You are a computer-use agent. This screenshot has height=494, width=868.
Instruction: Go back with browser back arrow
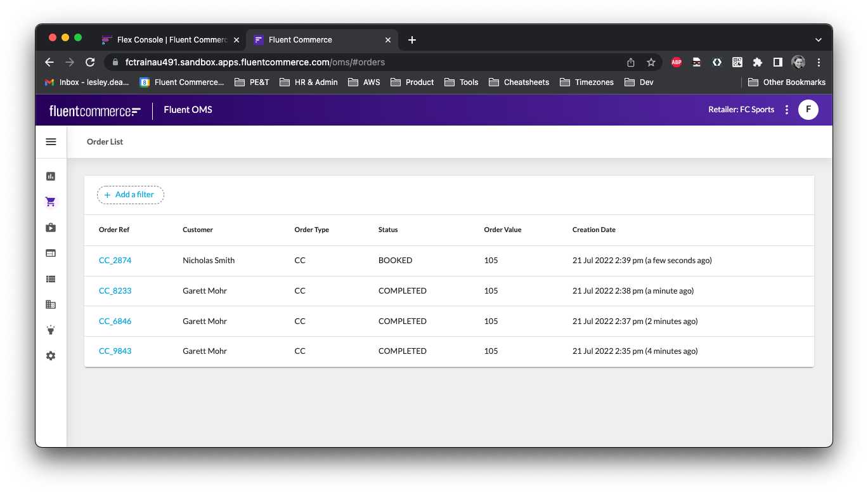[x=49, y=62]
